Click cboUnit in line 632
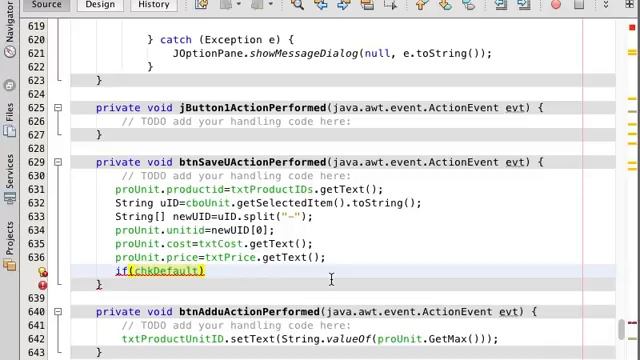The height and width of the screenshot is (360, 640). click(x=208, y=203)
